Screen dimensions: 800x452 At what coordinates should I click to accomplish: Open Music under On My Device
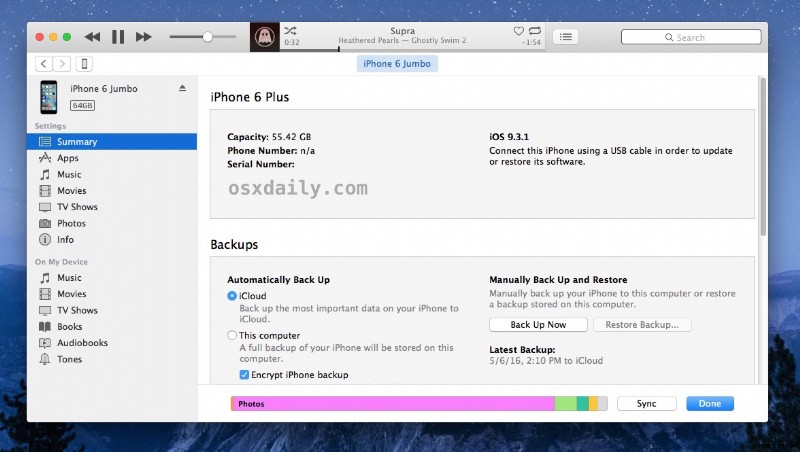112,278
